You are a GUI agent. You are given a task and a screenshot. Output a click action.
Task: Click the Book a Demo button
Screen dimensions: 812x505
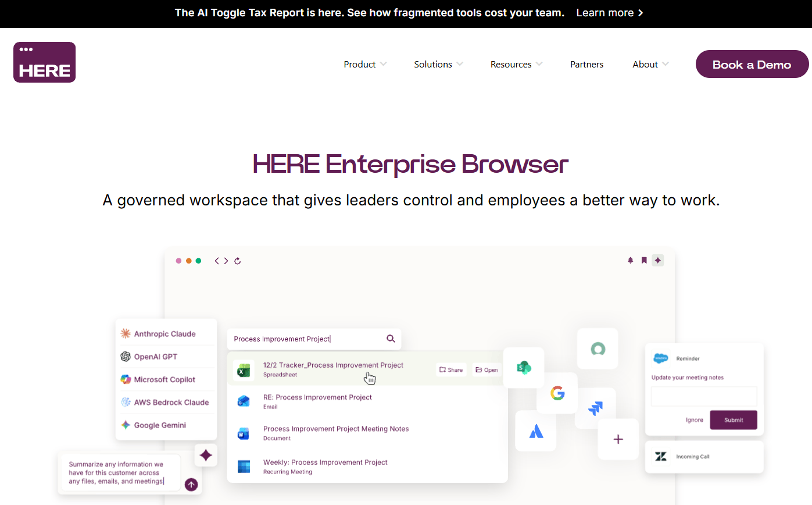[x=752, y=64]
